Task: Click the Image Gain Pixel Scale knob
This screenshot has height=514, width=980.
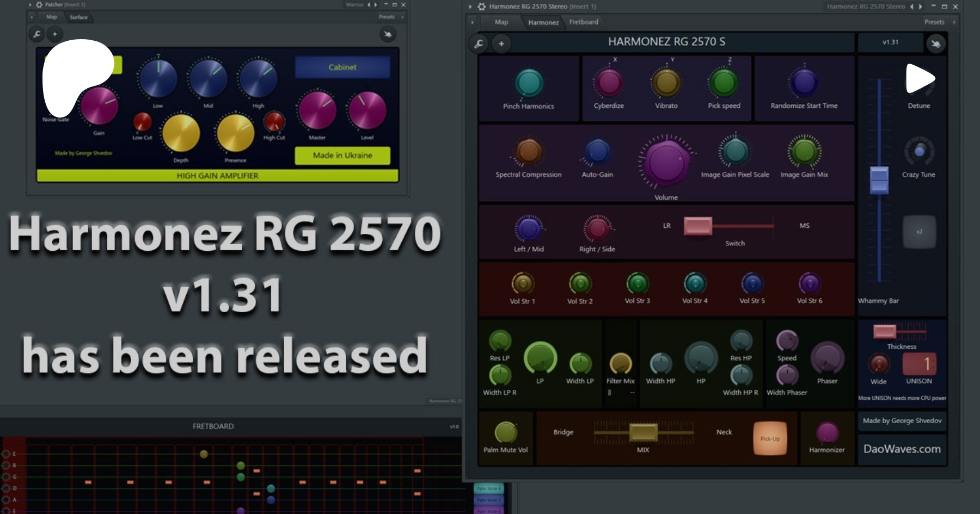Action: (735, 152)
